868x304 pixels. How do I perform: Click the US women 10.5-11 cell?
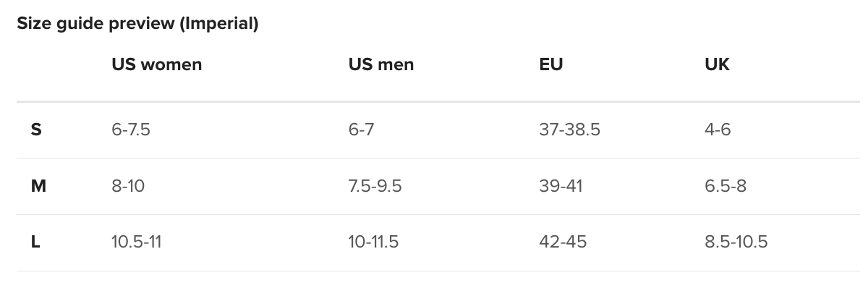136,242
